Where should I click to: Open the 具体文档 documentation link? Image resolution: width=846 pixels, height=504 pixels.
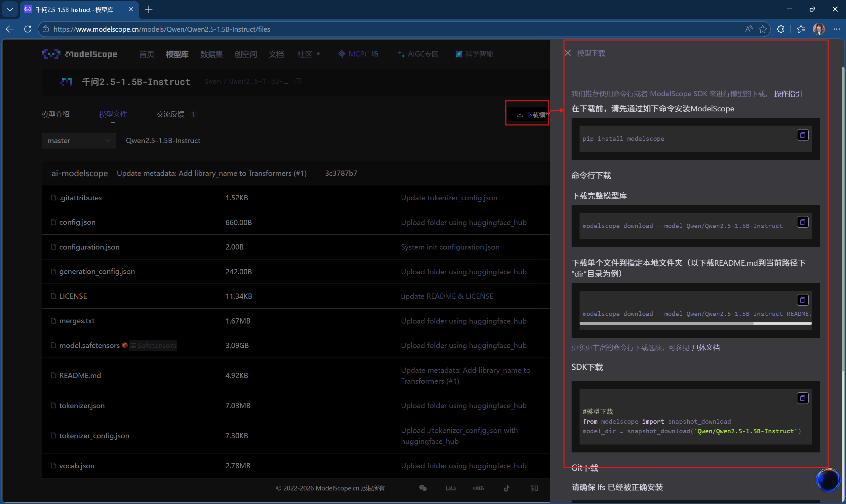[x=705, y=347]
